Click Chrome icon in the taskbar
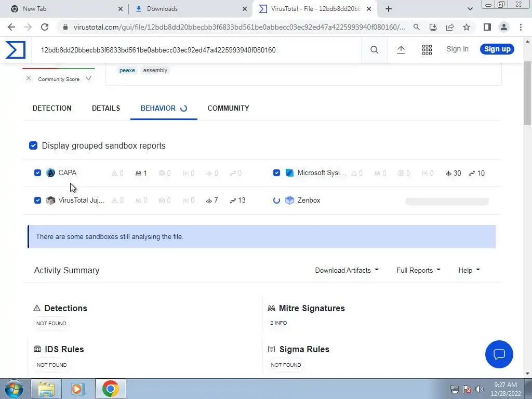 coord(111,389)
